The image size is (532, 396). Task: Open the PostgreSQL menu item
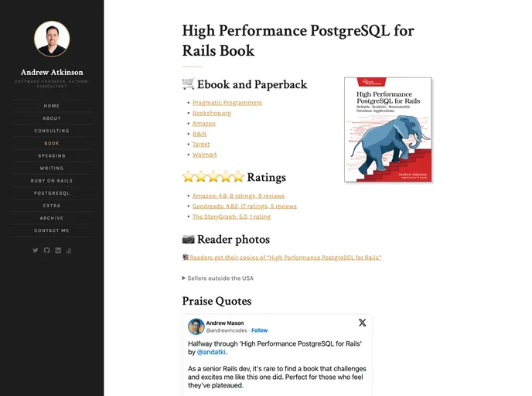click(x=52, y=193)
